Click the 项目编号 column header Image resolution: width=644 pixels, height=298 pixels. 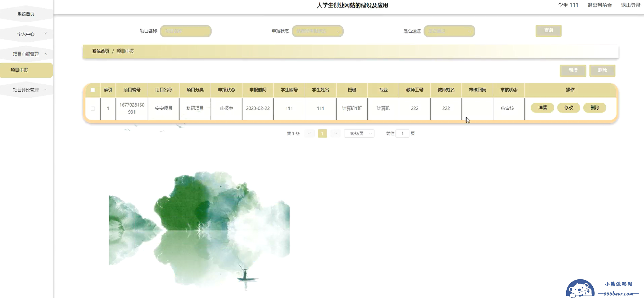coord(132,90)
